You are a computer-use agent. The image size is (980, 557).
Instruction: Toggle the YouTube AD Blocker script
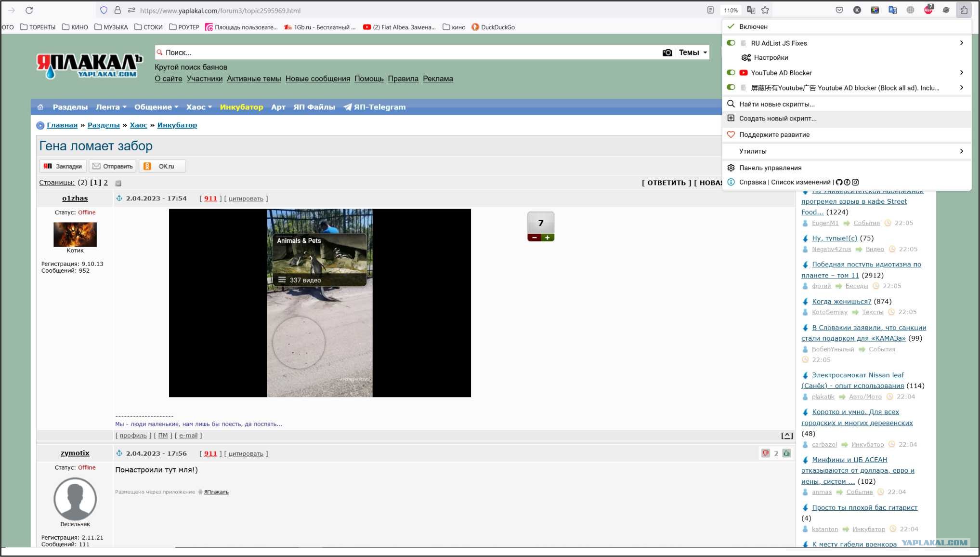tap(731, 73)
